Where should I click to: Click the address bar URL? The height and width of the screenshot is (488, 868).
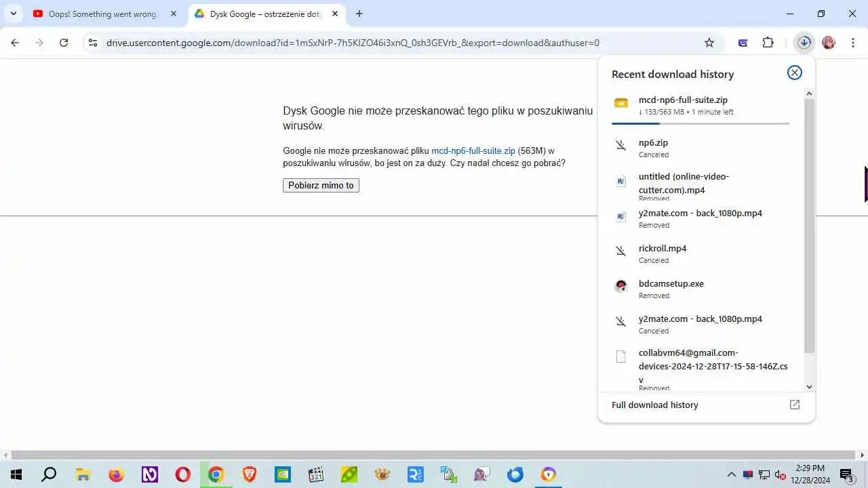pos(353,43)
